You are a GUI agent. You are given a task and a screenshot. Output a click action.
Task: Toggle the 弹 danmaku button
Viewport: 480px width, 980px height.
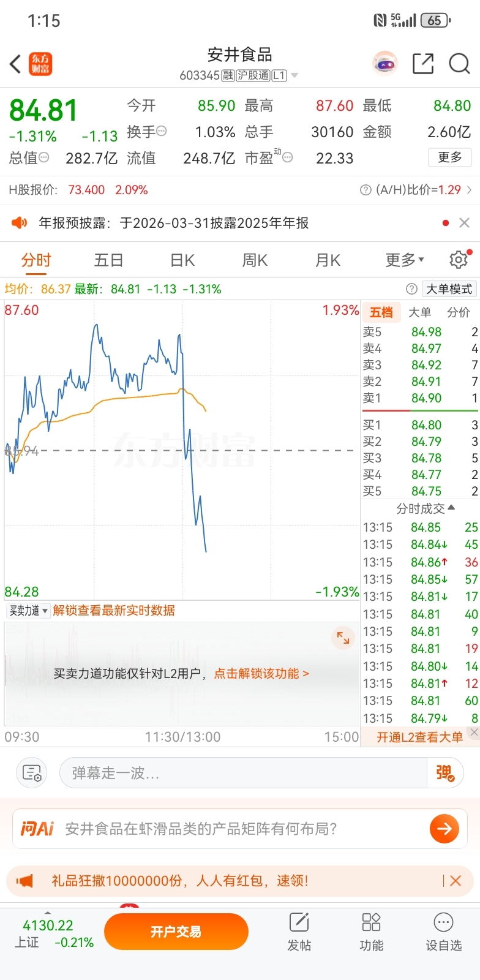(x=445, y=773)
